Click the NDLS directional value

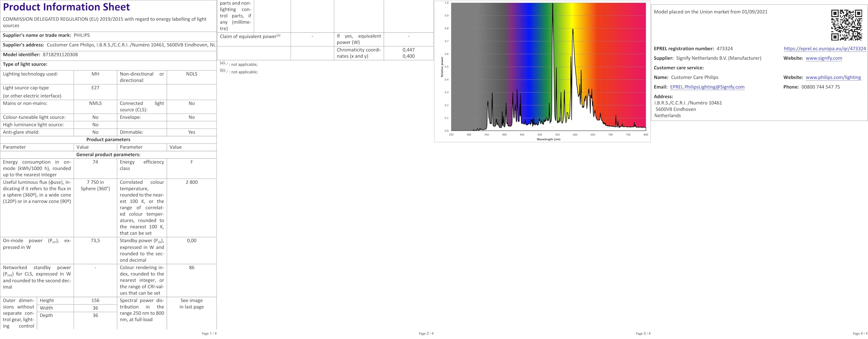click(x=192, y=74)
